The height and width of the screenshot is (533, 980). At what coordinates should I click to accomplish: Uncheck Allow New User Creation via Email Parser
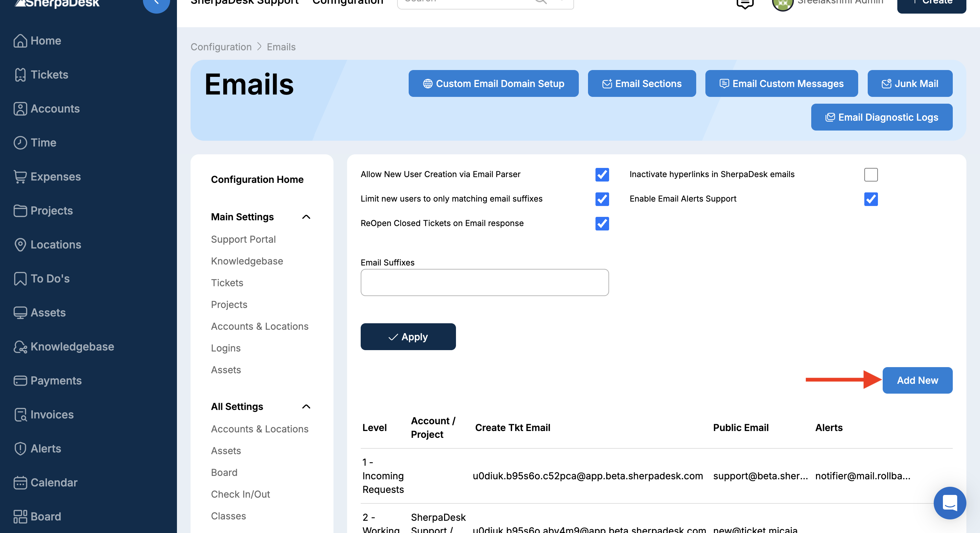click(x=602, y=174)
